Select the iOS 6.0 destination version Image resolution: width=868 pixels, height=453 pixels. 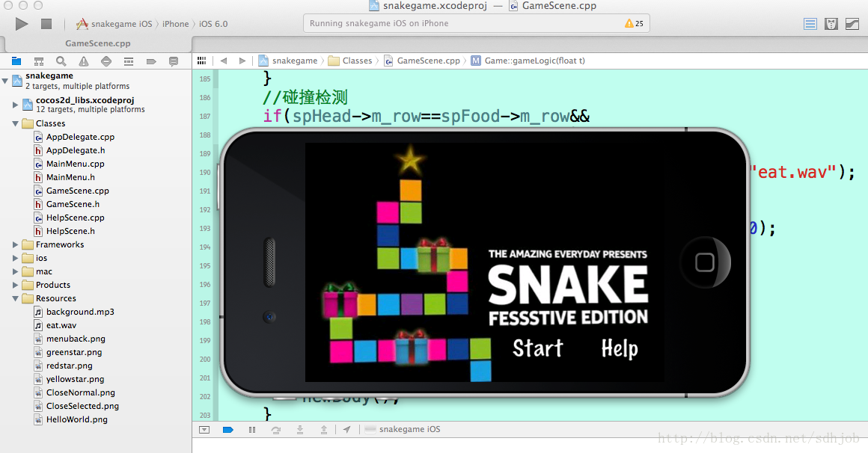click(x=213, y=24)
